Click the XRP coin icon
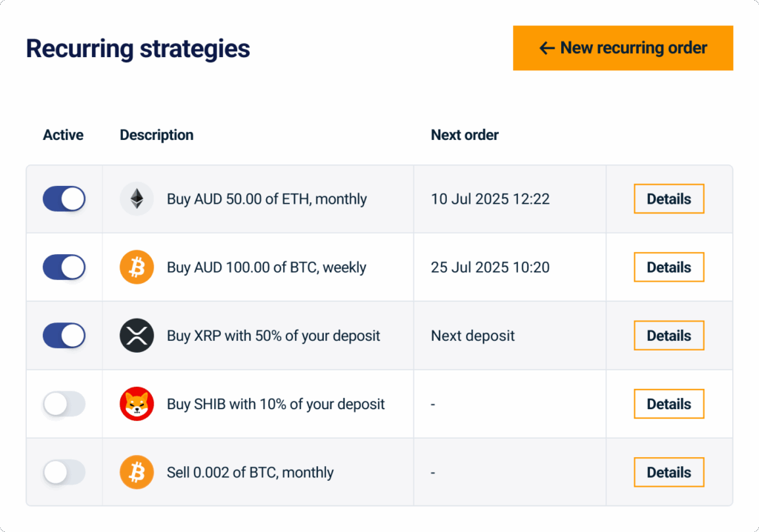 pyautogui.click(x=136, y=336)
